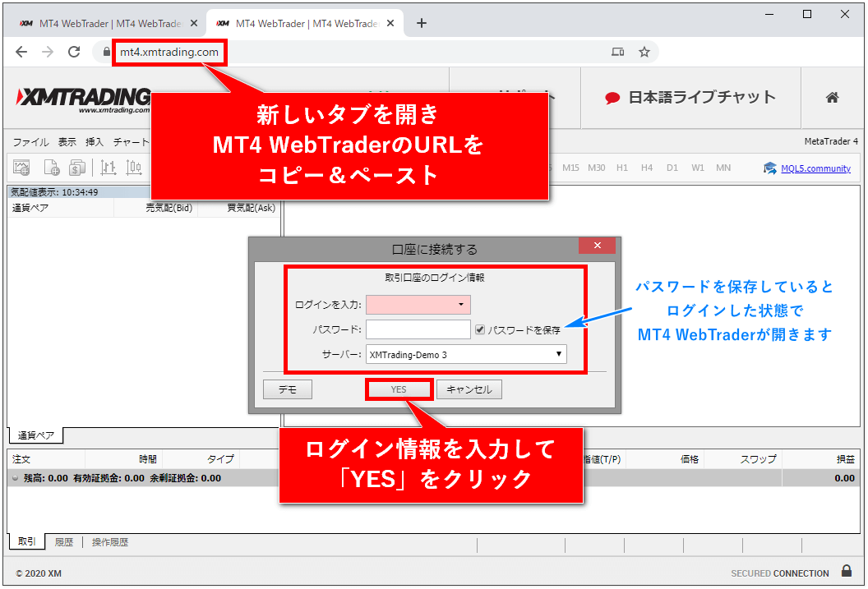Screen dimensions: 868x589
Task: Click the new order document icon
Action: click(51, 168)
